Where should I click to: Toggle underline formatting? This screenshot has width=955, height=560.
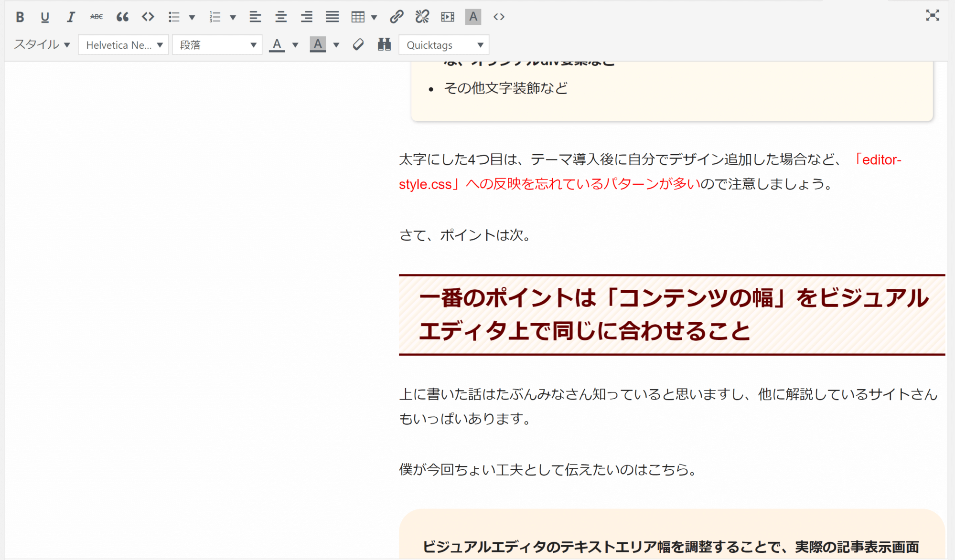(x=45, y=17)
